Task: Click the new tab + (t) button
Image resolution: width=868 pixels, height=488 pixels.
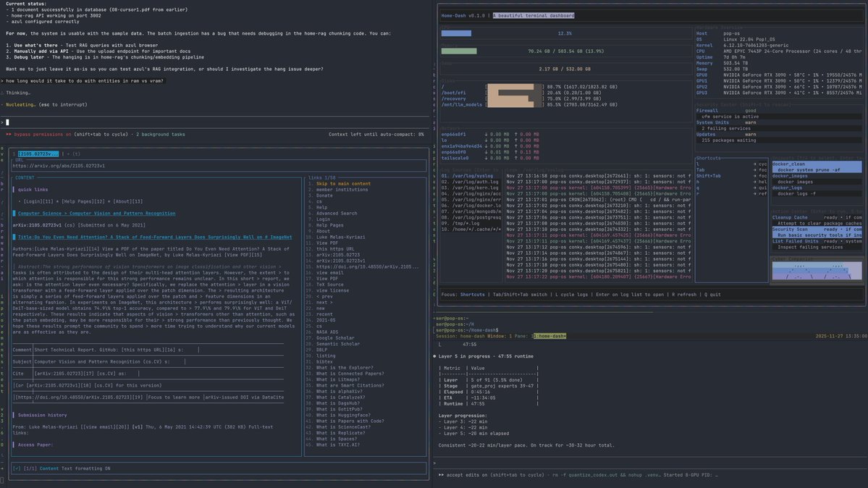Action: [x=74, y=153]
